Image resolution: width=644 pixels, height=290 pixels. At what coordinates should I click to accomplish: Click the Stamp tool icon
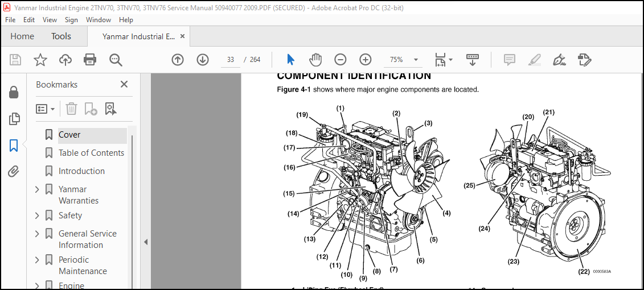[x=584, y=60]
